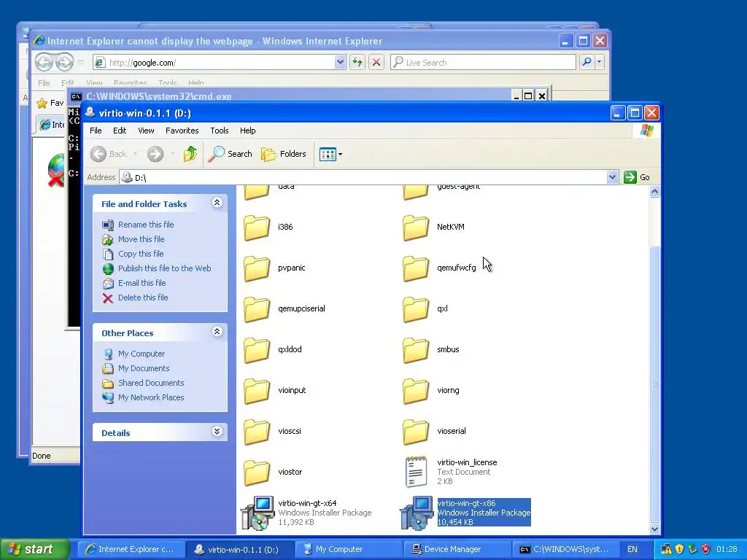Collapse the File and Folder Tasks panel
The image size is (747, 560).
(217, 203)
